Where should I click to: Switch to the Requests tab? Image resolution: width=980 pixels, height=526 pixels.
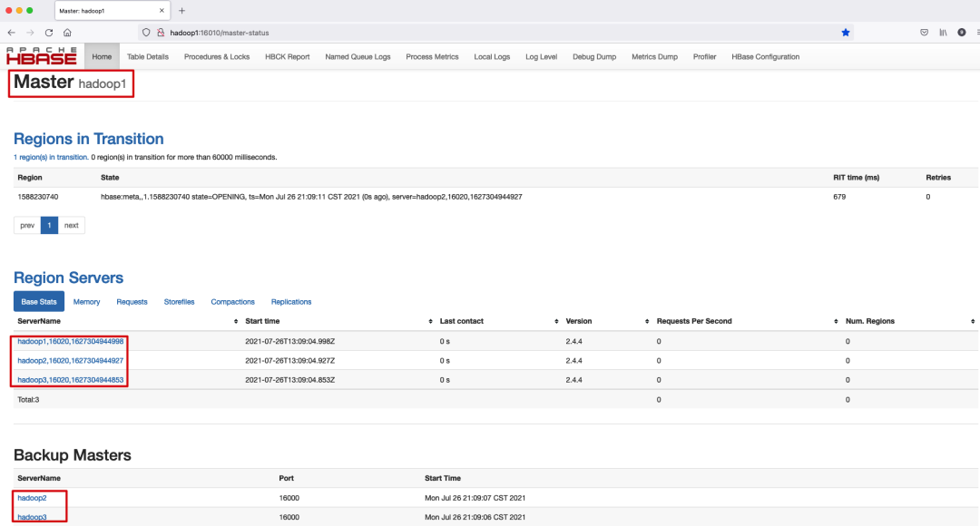pos(132,302)
